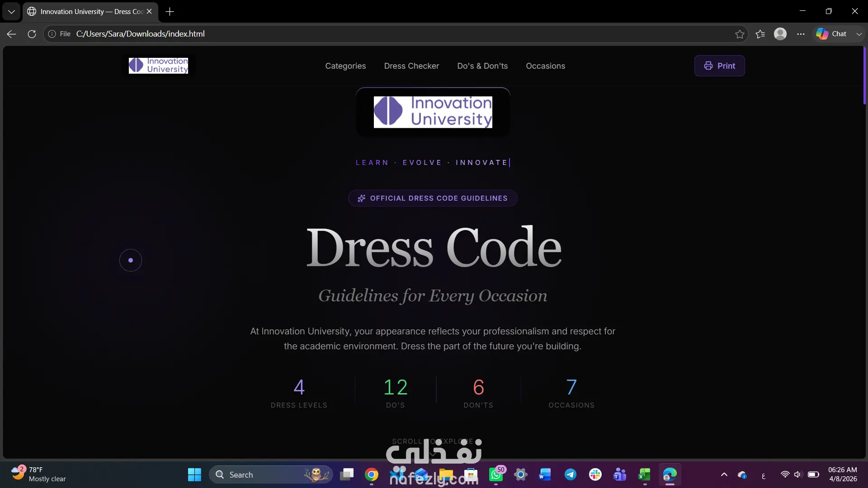The height and width of the screenshot is (488, 868).
Task: Close the Innovation University tab
Action: (149, 12)
